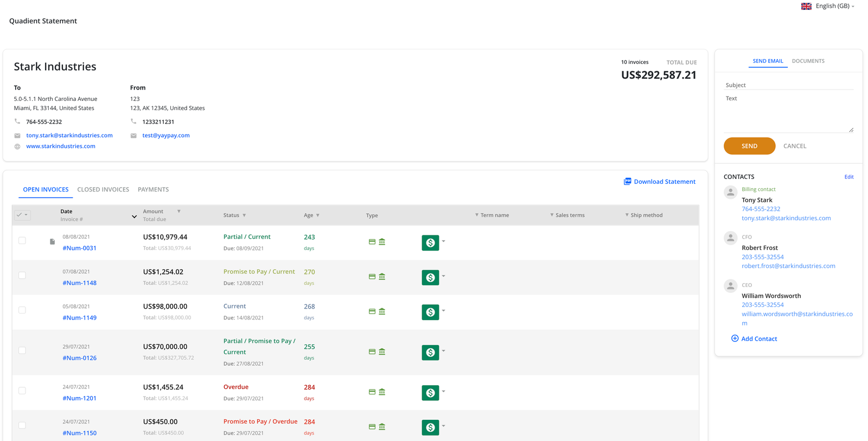
Task: Click bank icon in #Num-1201 row
Action: click(382, 392)
